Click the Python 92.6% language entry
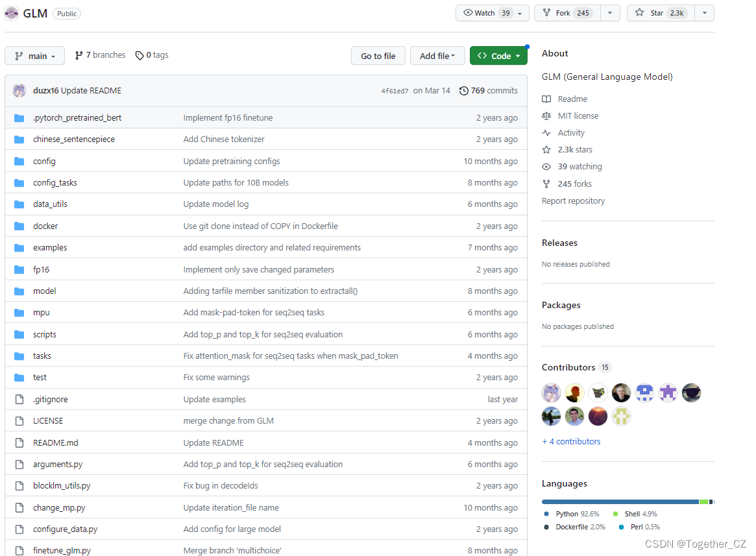The width and height of the screenshot is (756, 556). 572,514
